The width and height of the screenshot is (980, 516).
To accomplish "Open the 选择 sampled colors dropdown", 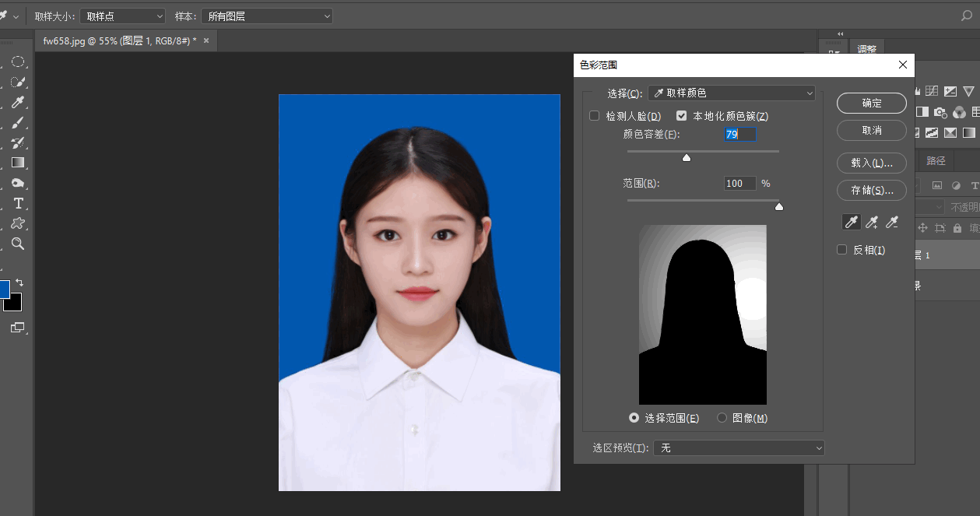I will [731, 93].
